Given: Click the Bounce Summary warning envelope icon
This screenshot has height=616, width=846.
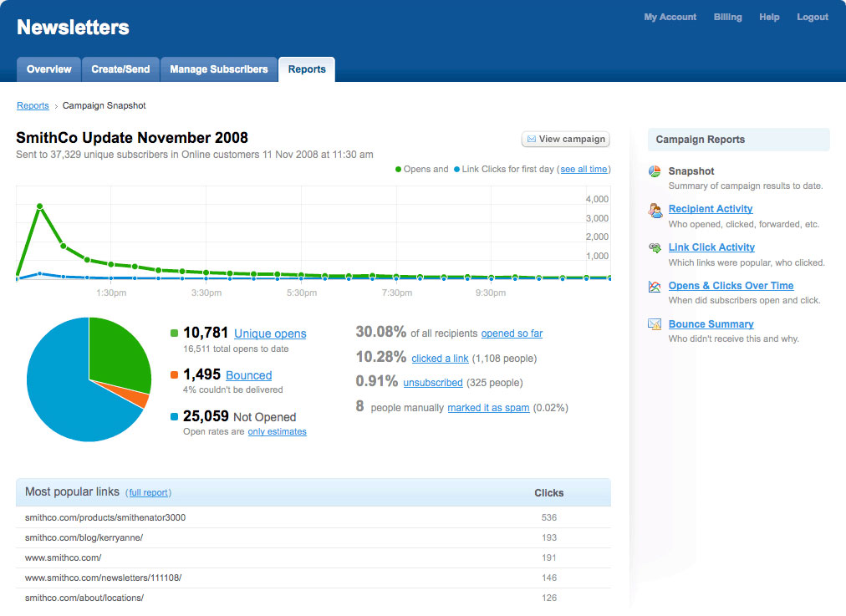Looking at the screenshot, I should click(x=655, y=324).
